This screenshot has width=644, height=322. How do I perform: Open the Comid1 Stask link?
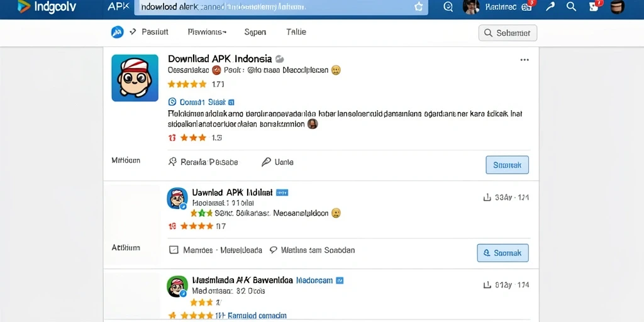201,102
